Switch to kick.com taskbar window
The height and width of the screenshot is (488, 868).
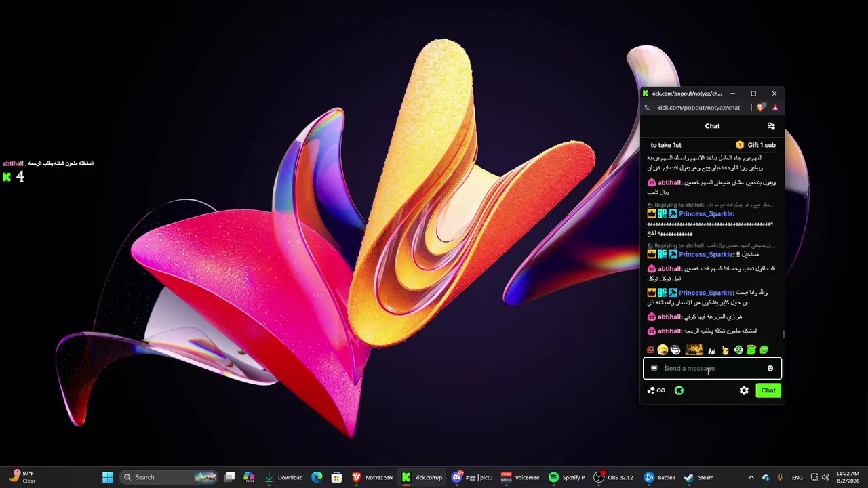pos(421,477)
